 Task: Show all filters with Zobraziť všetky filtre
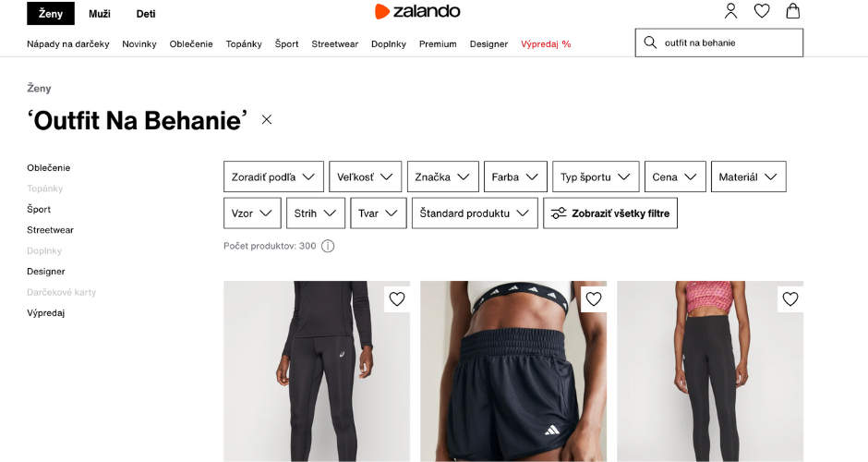point(610,213)
